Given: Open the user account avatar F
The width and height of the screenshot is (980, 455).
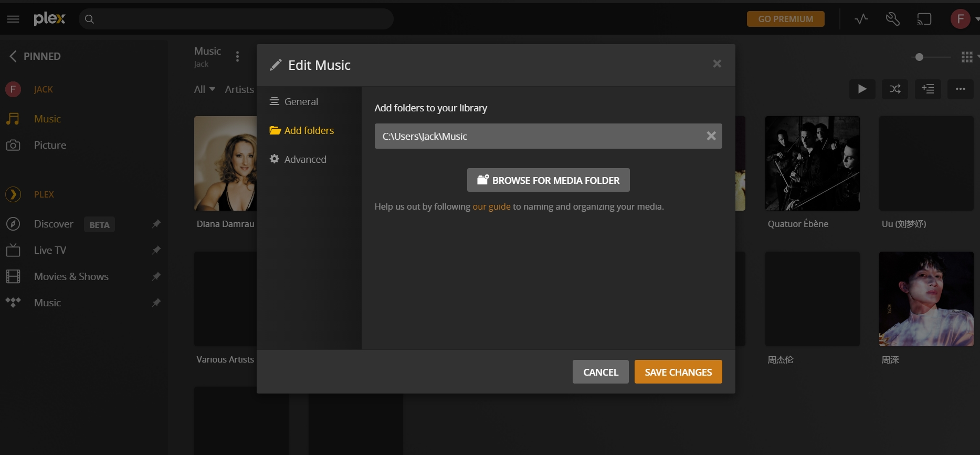Looking at the screenshot, I should 960,19.
